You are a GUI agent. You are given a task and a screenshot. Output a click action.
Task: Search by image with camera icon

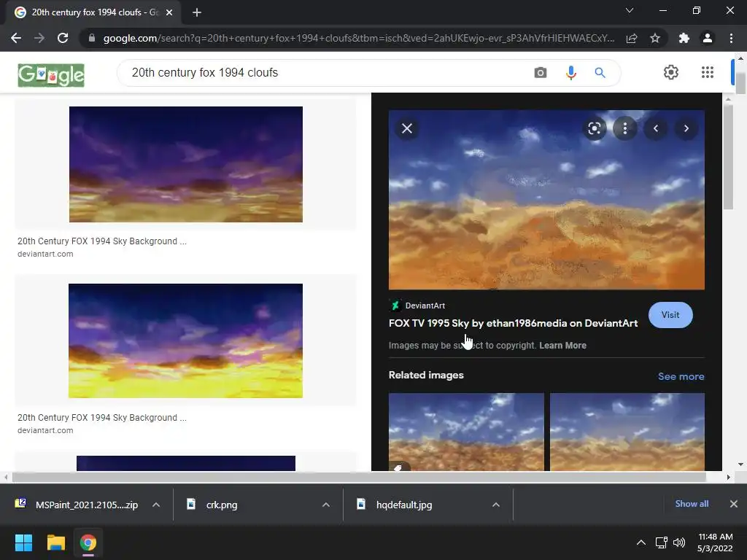pyautogui.click(x=541, y=72)
